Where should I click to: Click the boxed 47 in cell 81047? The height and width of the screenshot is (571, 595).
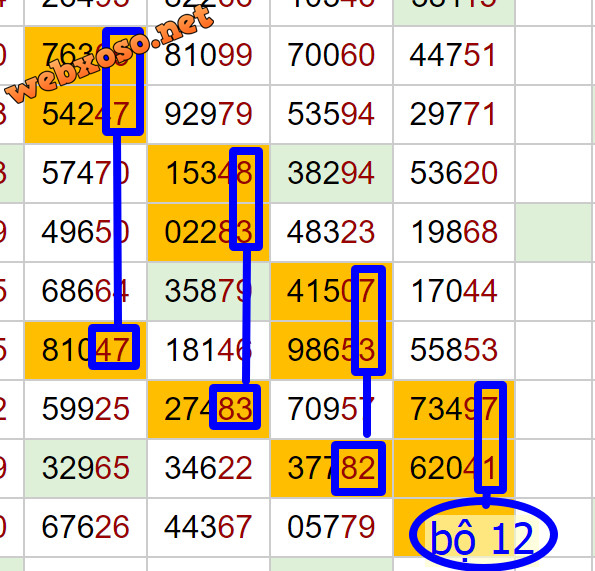114,347
